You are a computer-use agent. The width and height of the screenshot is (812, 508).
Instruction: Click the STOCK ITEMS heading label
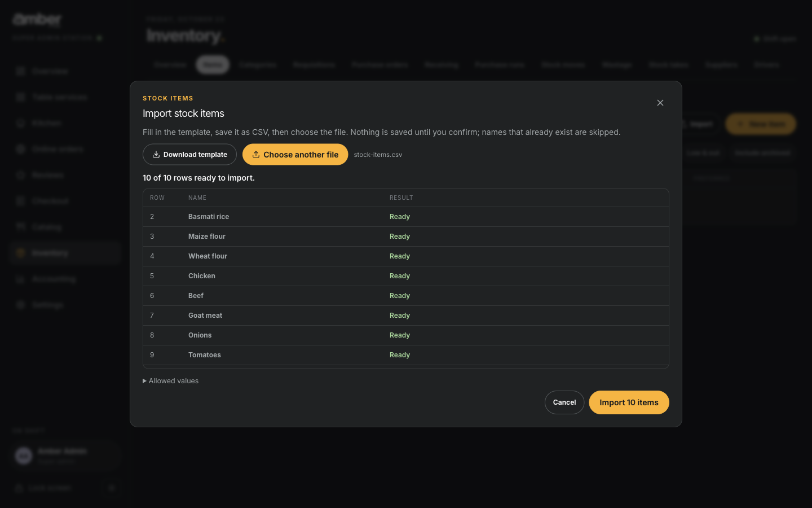[168, 98]
